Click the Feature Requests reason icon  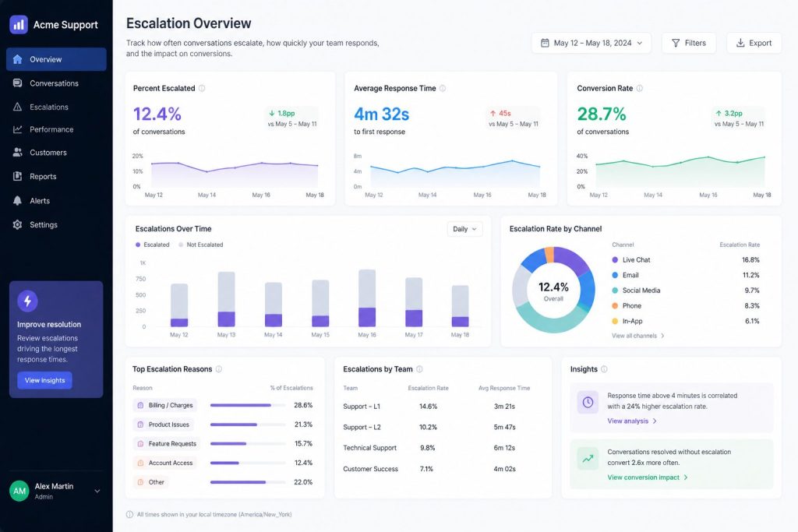tap(140, 444)
